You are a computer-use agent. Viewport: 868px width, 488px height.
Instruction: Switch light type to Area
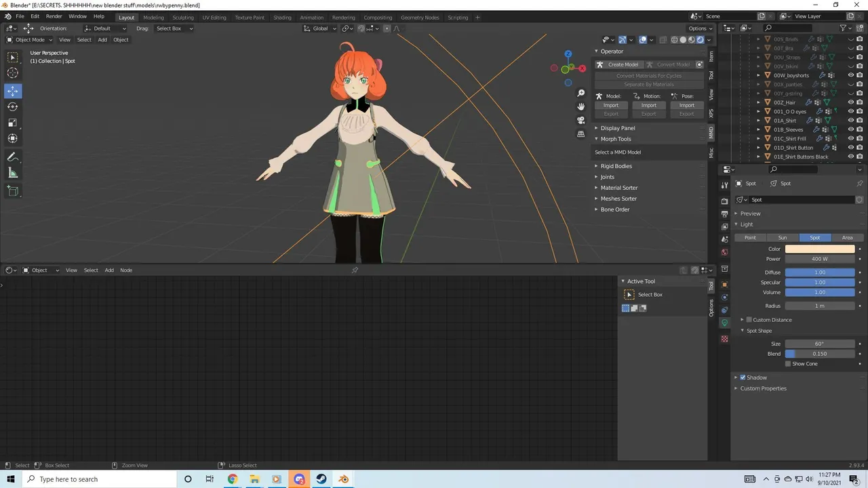pyautogui.click(x=847, y=238)
